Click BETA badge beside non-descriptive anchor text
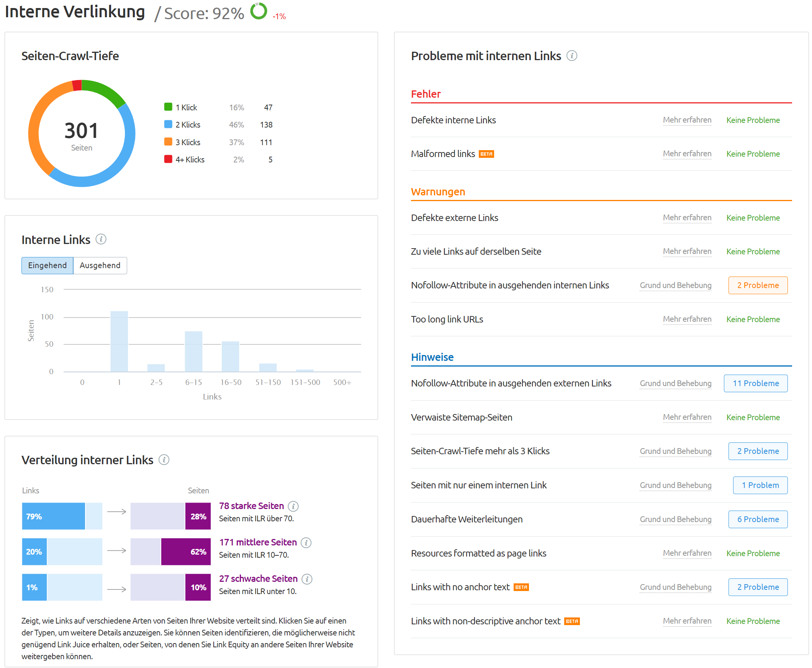The image size is (812, 668). coord(572,621)
